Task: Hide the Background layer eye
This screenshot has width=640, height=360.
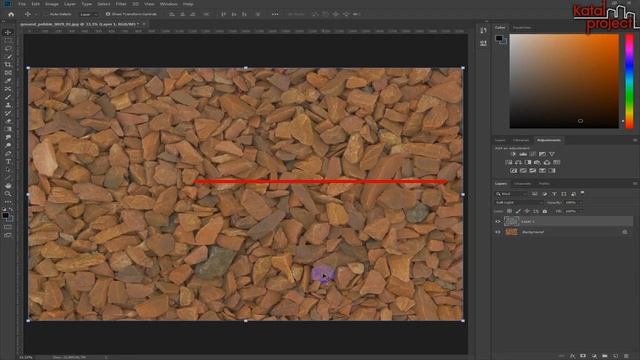Action: click(x=498, y=232)
